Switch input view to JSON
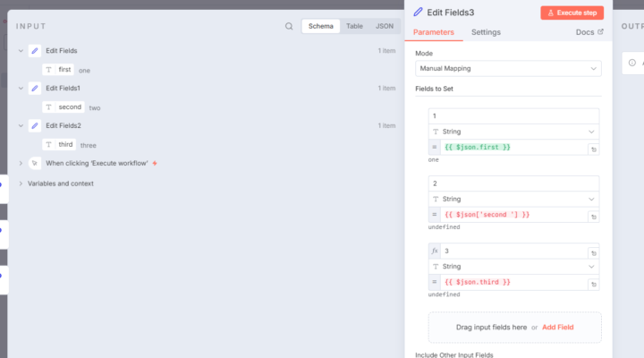This screenshot has width=644, height=358. click(x=385, y=26)
